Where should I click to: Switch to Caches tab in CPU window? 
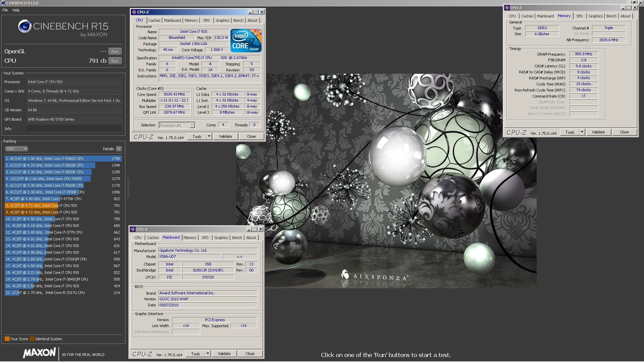[154, 20]
